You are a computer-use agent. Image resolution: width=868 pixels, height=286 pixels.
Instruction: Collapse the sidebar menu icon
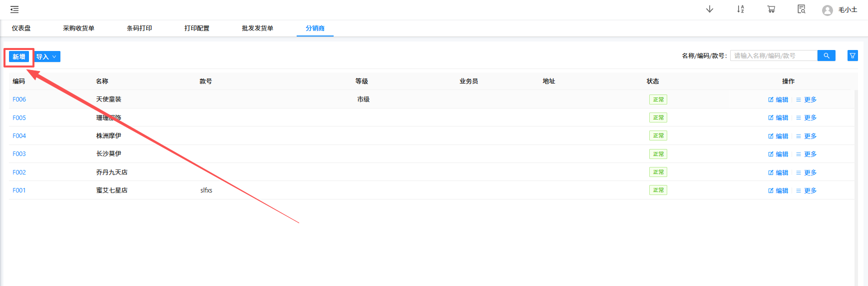pos(14,9)
